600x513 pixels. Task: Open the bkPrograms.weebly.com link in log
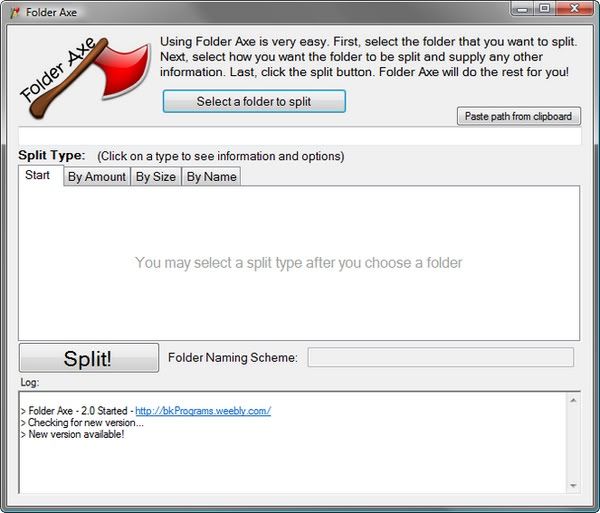(203, 411)
